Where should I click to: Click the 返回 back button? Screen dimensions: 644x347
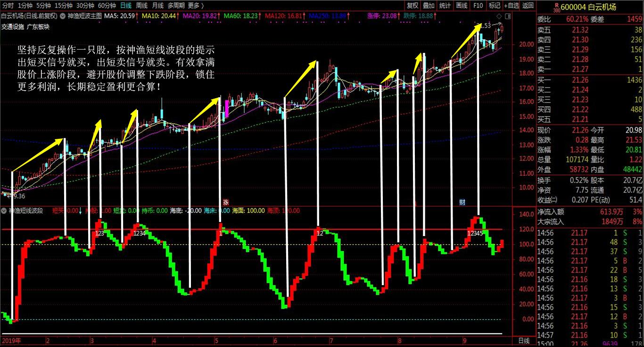coord(528,5)
